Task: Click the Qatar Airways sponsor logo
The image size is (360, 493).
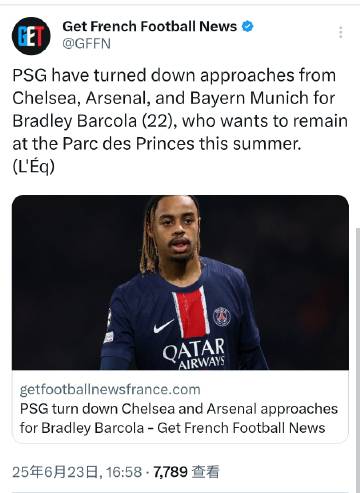Action: pos(194,354)
